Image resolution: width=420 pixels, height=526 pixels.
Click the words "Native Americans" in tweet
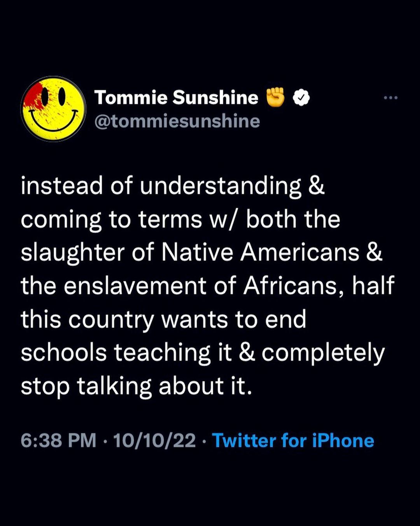[260, 252]
